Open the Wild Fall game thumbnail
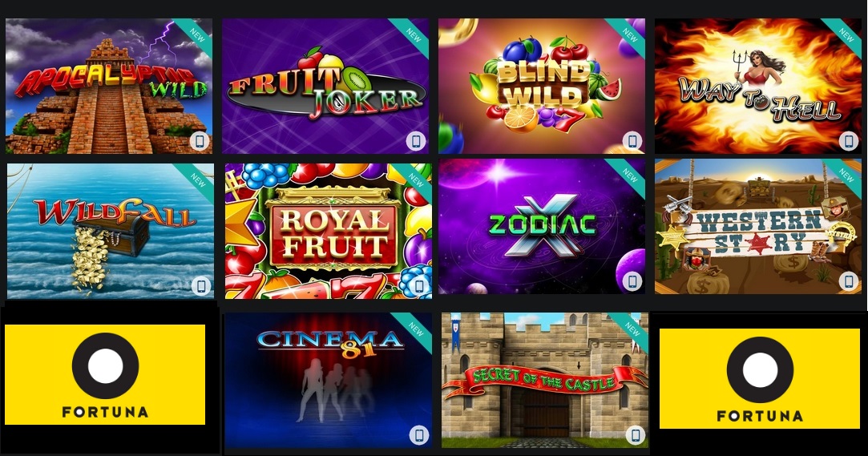868x456 pixels. [x=111, y=232]
